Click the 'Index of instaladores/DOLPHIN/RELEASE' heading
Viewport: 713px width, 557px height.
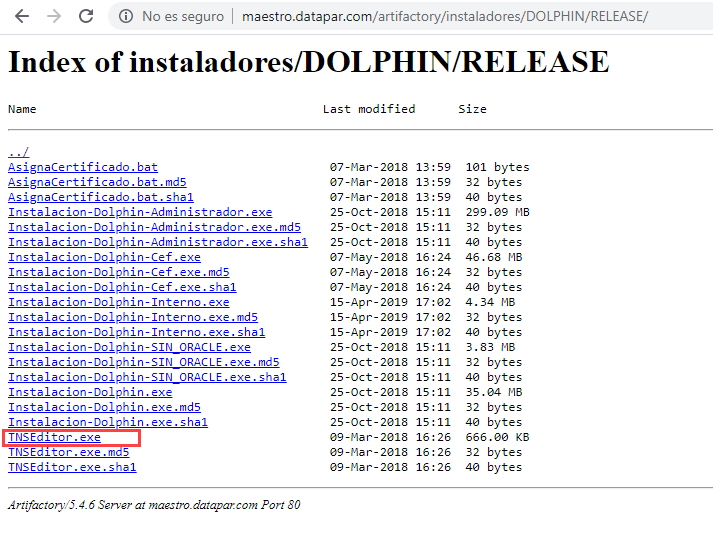coord(309,62)
